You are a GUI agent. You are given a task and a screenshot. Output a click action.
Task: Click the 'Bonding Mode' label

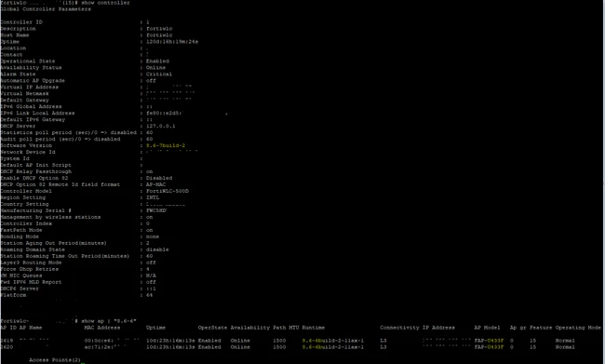click(20, 236)
